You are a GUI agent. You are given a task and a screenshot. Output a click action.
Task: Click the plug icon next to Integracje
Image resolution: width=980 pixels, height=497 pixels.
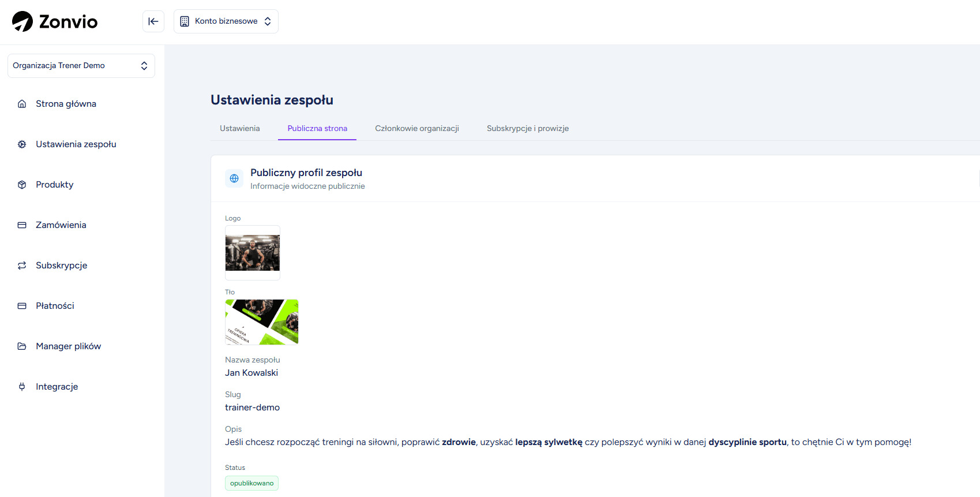[x=22, y=387]
